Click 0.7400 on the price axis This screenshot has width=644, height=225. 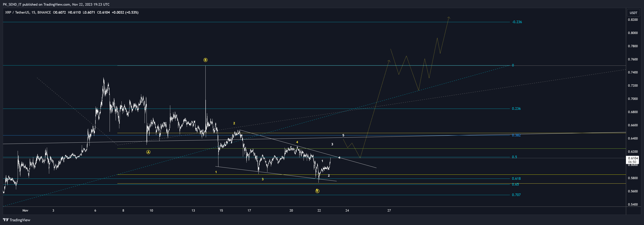[633, 72]
